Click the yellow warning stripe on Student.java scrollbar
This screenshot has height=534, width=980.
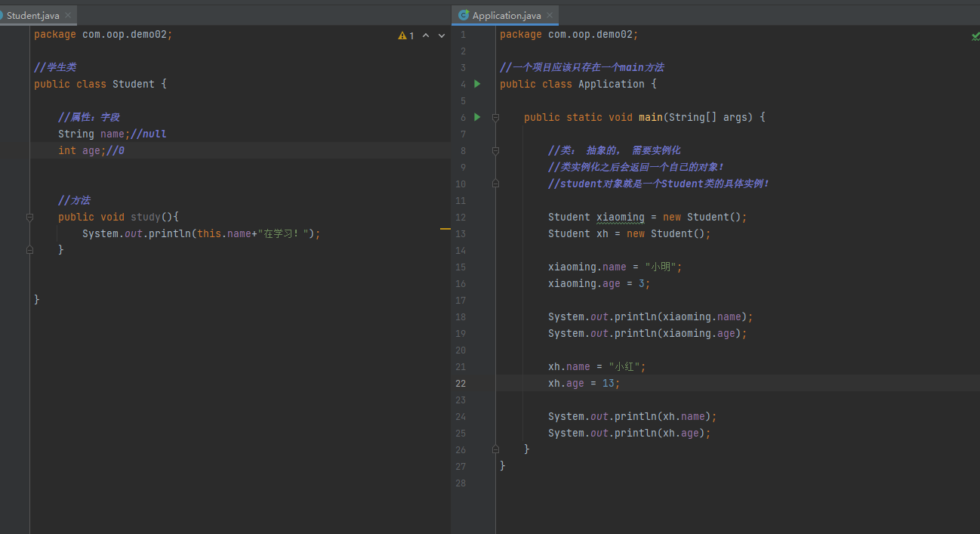point(445,228)
